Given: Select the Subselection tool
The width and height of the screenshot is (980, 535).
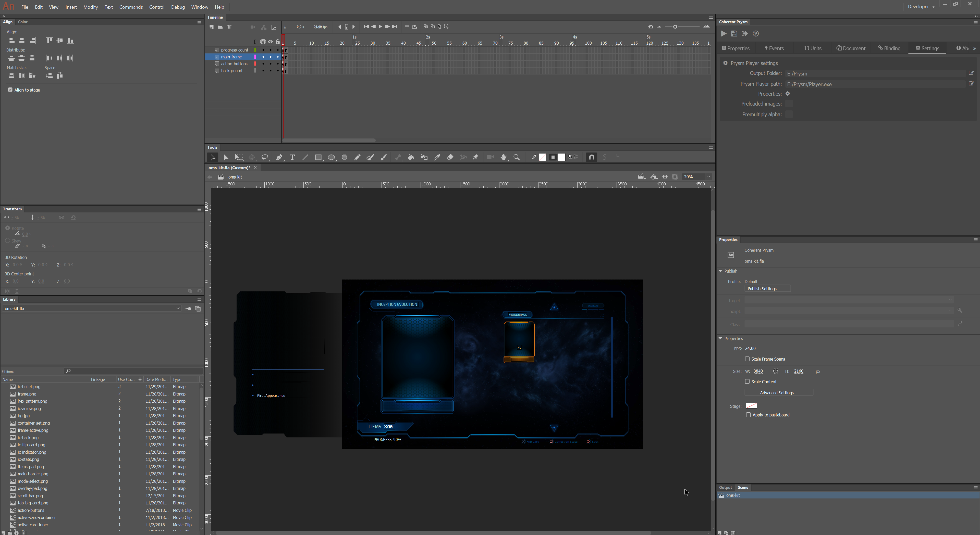Looking at the screenshot, I should (x=226, y=157).
